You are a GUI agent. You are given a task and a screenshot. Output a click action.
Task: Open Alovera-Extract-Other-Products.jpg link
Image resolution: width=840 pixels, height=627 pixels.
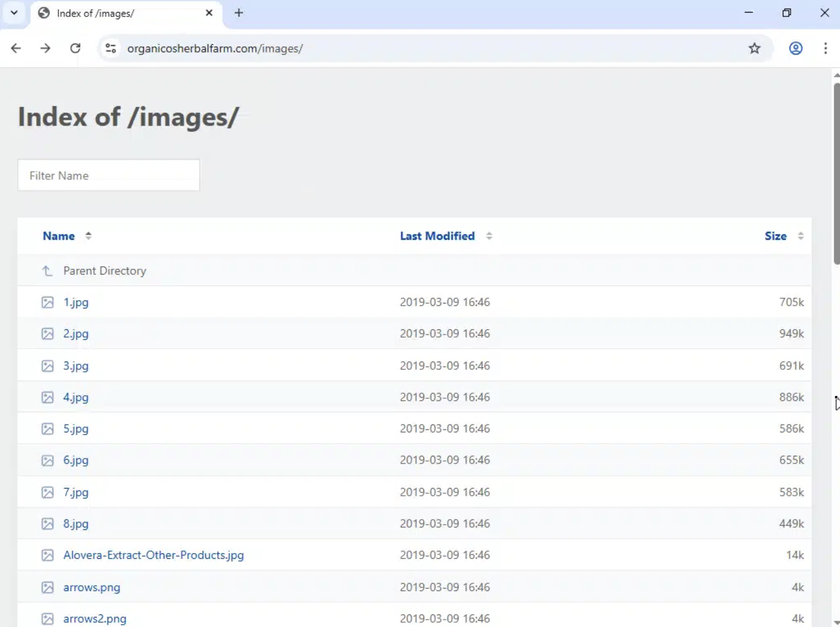[x=154, y=555]
